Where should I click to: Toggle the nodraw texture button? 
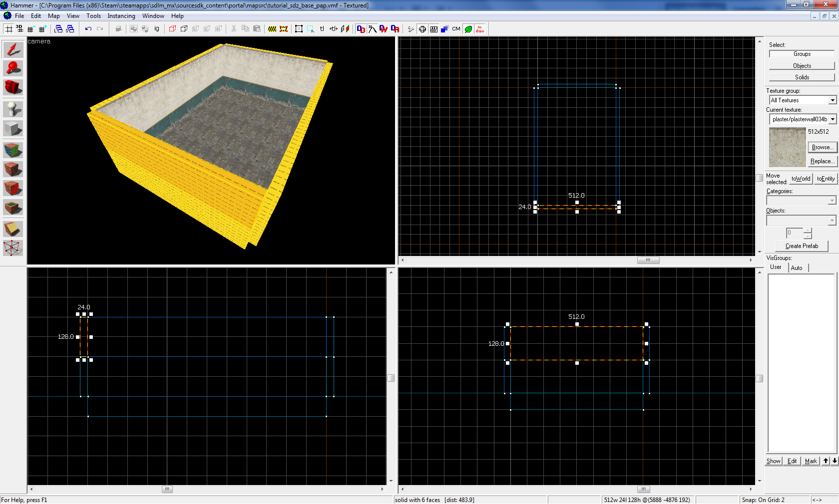pyautogui.click(x=480, y=29)
